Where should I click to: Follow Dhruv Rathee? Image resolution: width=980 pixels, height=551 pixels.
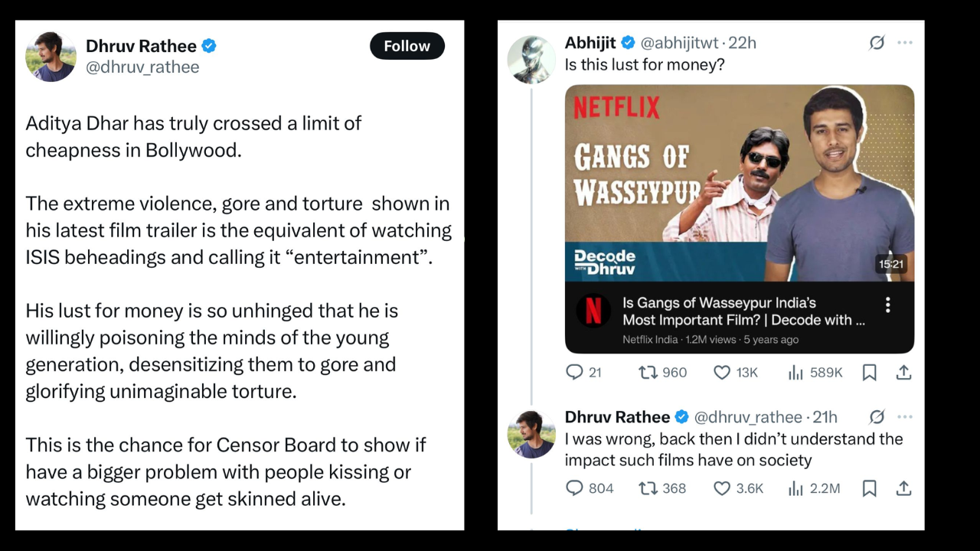(407, 46)
